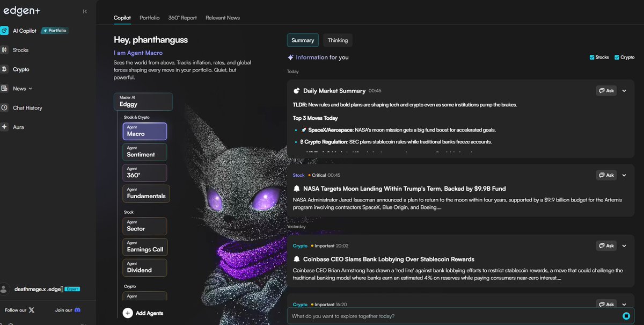This screenshot has width=644, height=325.
Task: Click the Stocks label in sidebar
Action: [x=21, y=50]
